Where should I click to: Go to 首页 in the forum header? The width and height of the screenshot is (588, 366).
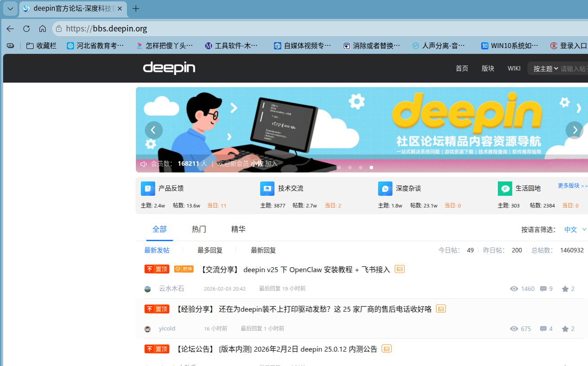click(x=462, y=68)
